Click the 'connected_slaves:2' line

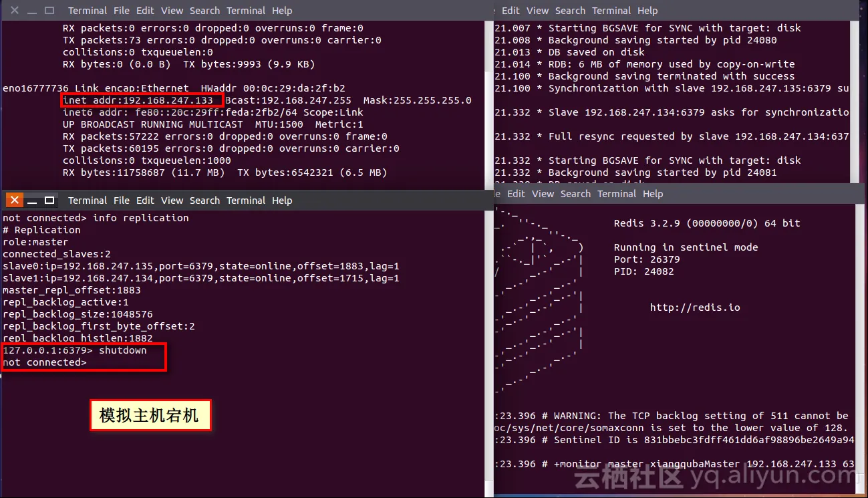pyautogui.click(x=57, y=254)
